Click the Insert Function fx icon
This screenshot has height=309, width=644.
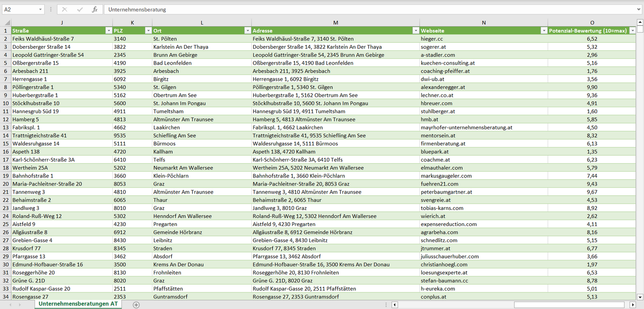94,9
